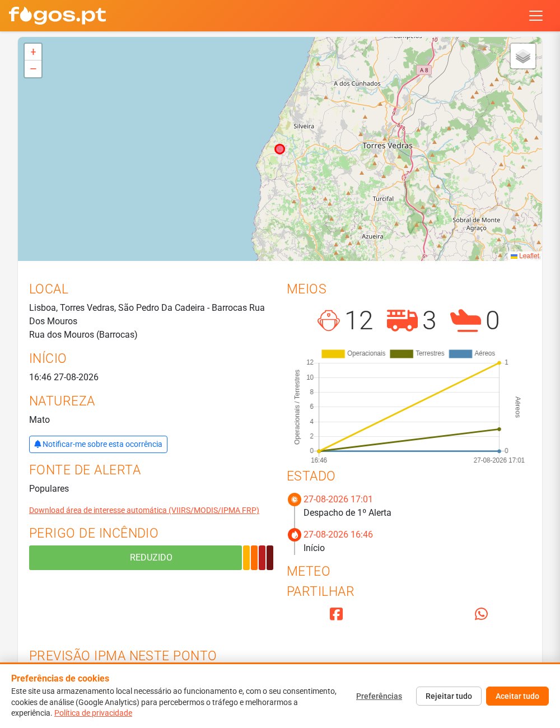Click the airplane aéreos icon
The height and width of the screenshot is (728, 560).
[466, 320]
